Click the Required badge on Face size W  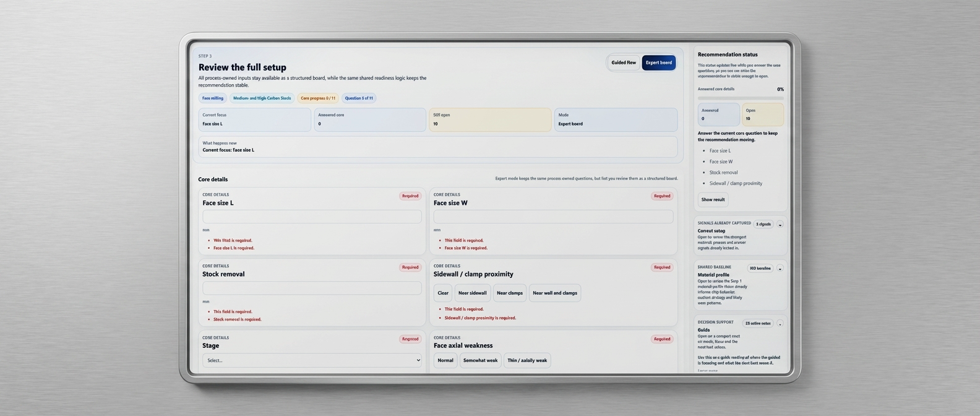(x=662, y=196)
